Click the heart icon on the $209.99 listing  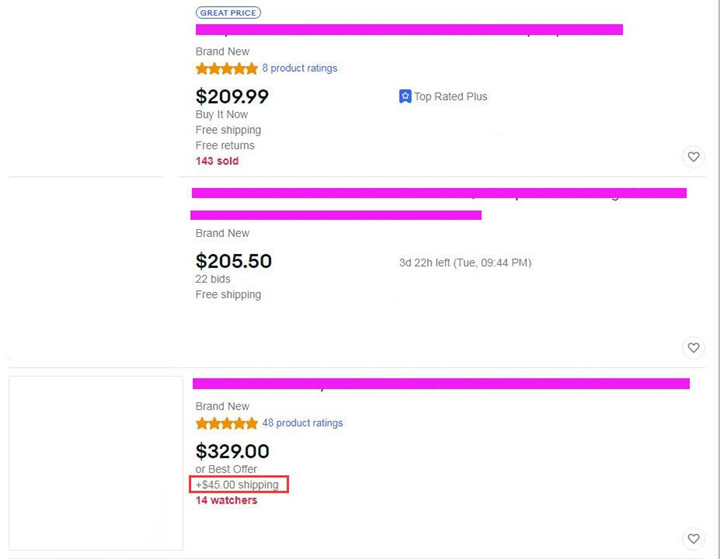click(x=693, y=157)
